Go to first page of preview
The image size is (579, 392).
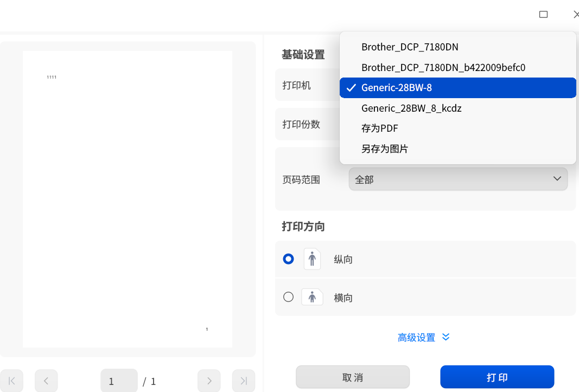point(11,381)
